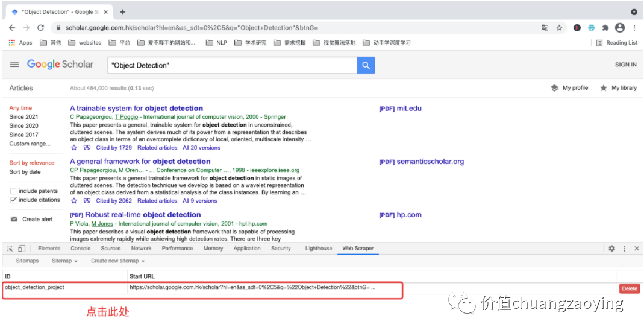
Task: Open DevTools three-dot customize menu
Action: point(625,249)
